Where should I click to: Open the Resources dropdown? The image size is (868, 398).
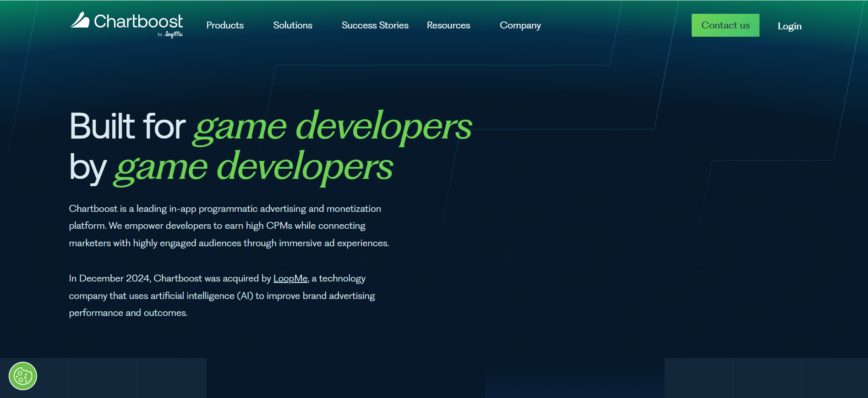tap(448, 25)
